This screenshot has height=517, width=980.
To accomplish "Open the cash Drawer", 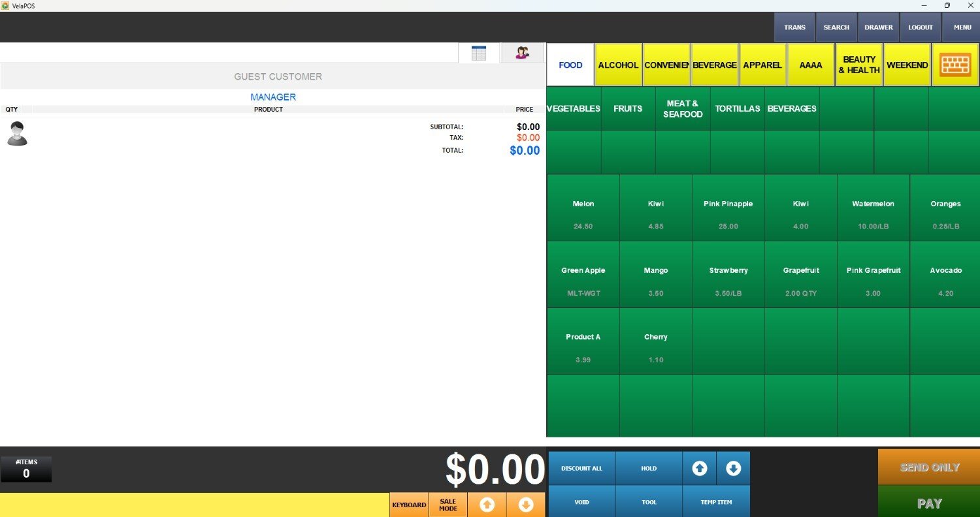I will [878, 27].
